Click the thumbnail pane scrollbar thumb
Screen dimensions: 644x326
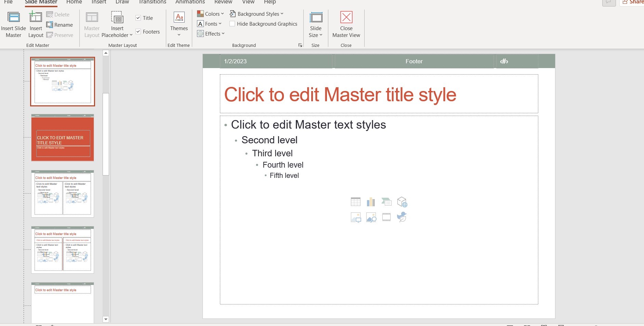point(106,134)
